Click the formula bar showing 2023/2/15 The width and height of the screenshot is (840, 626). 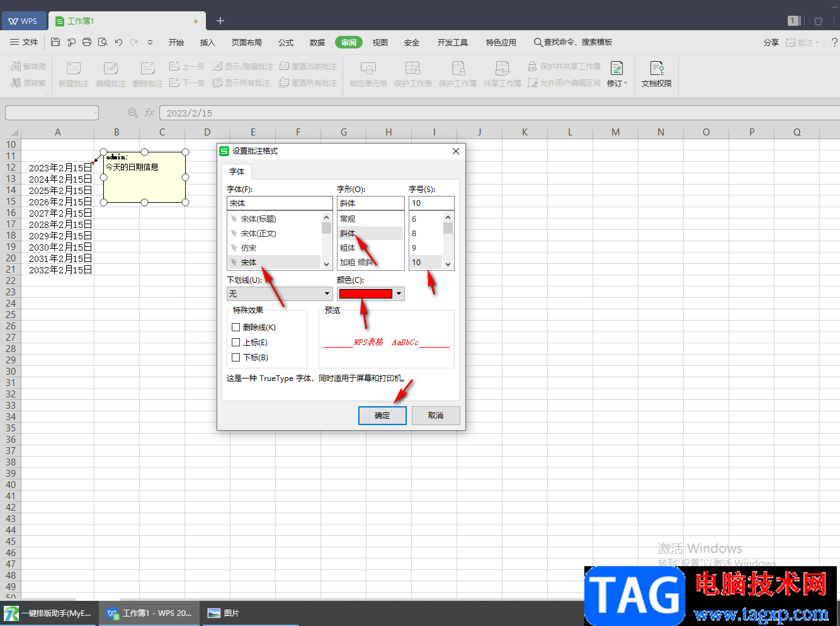click(499, 113)
